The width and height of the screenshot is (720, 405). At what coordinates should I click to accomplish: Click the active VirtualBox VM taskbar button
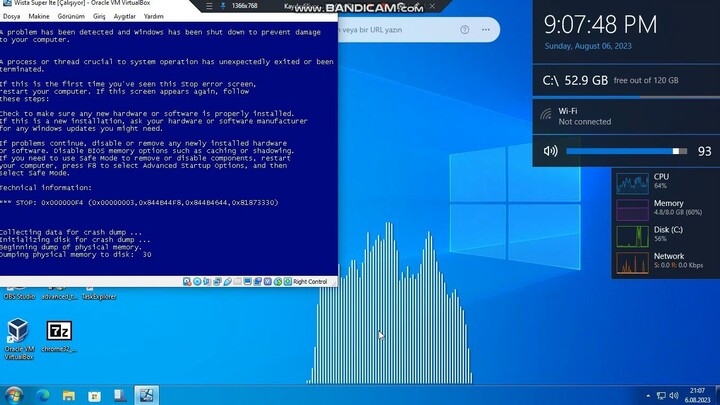[x=146, y=395]
